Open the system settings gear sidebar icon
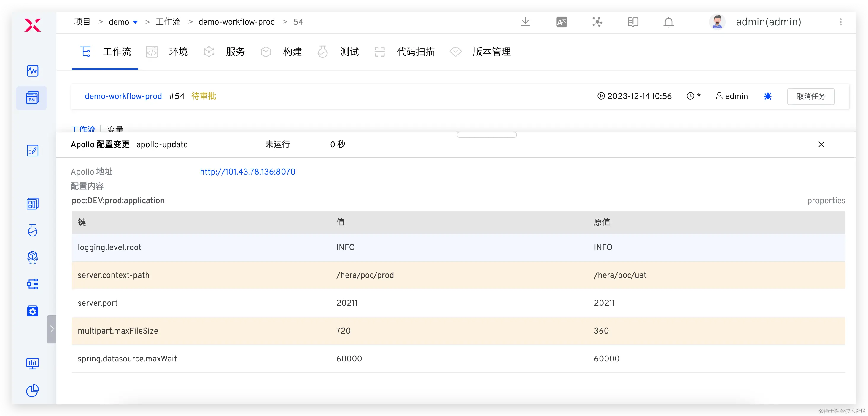Viewport: 868px width, 416px height. [x=32, y=311]
